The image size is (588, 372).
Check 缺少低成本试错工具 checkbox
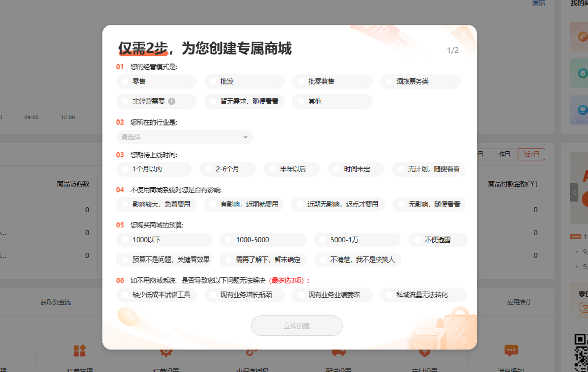(x=125, y=295)
